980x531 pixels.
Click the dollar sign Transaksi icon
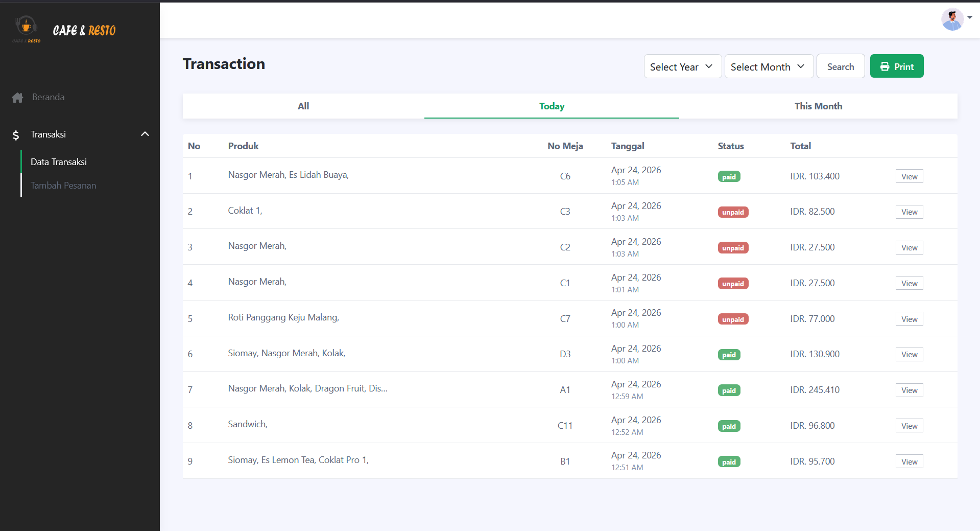[16, 135]
